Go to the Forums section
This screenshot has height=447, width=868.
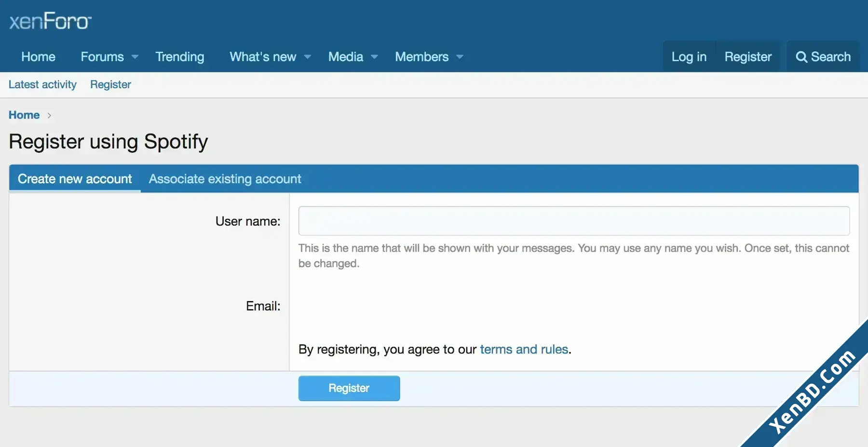click(102, 57)
